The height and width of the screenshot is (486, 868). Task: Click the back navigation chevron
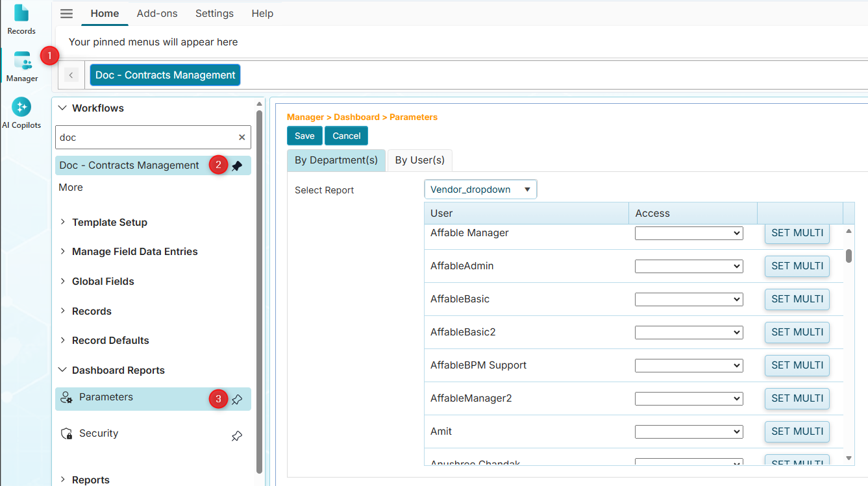click(71, 75)
